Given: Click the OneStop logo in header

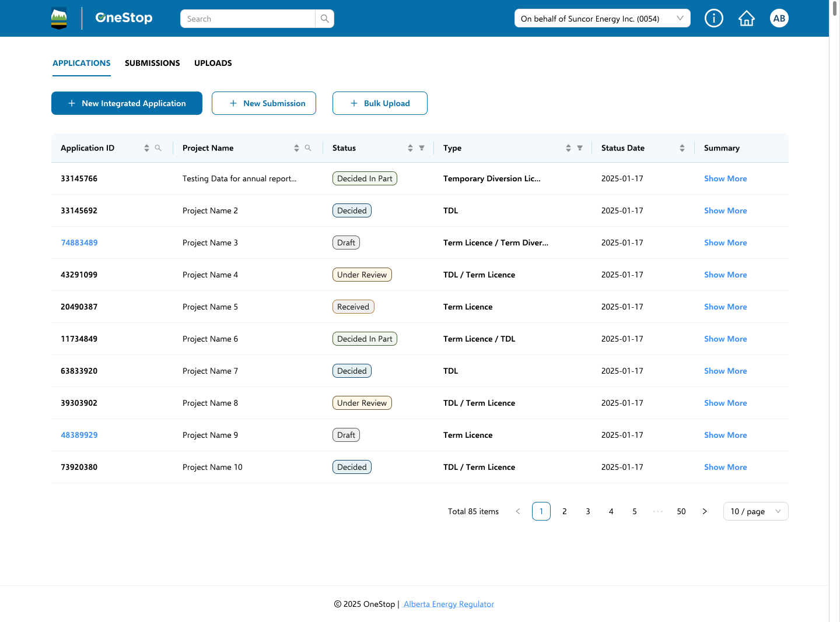Looking at the screenshot, I should coord(124,18).
